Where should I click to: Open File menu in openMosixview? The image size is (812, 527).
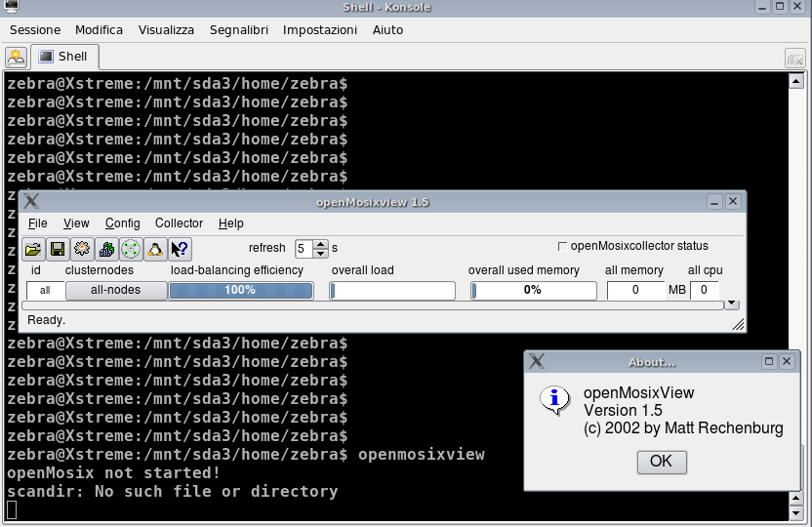pos(38,223)
